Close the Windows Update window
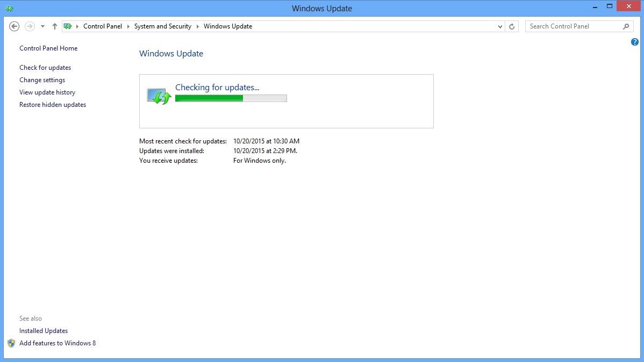The height and width of the screenshot is (362, 644). (x=629, y=6)
